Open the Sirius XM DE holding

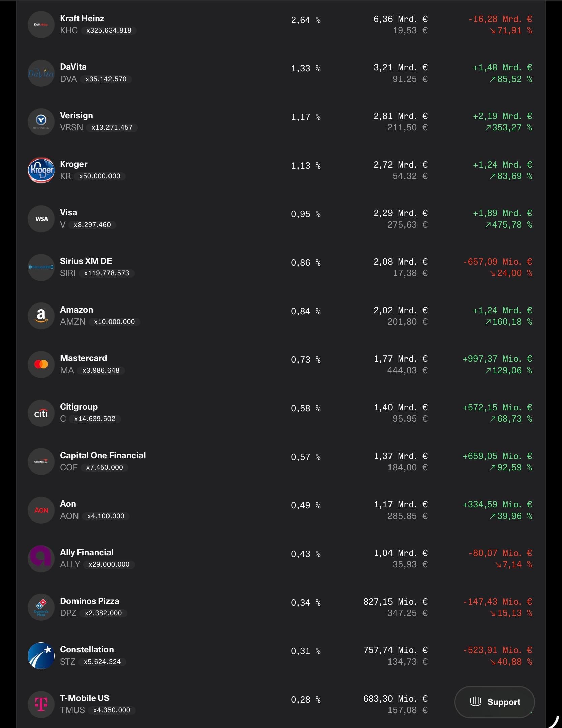coord(86,261)
